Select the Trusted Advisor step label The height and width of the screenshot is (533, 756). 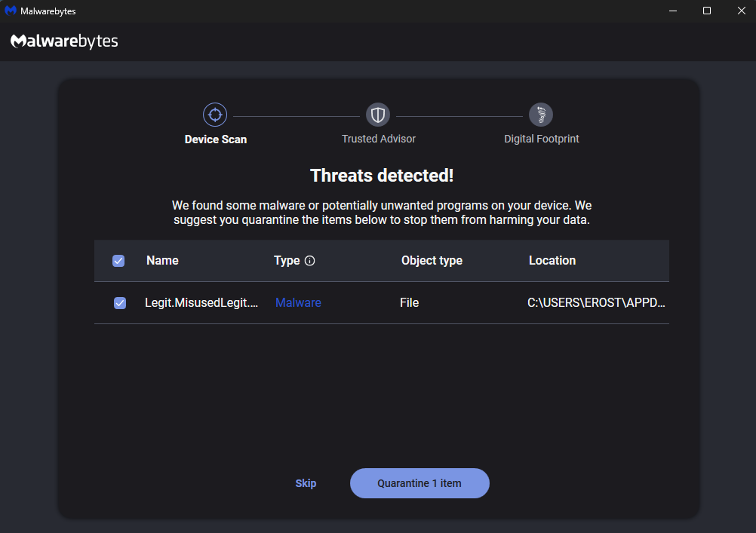[x=379, y=139]
